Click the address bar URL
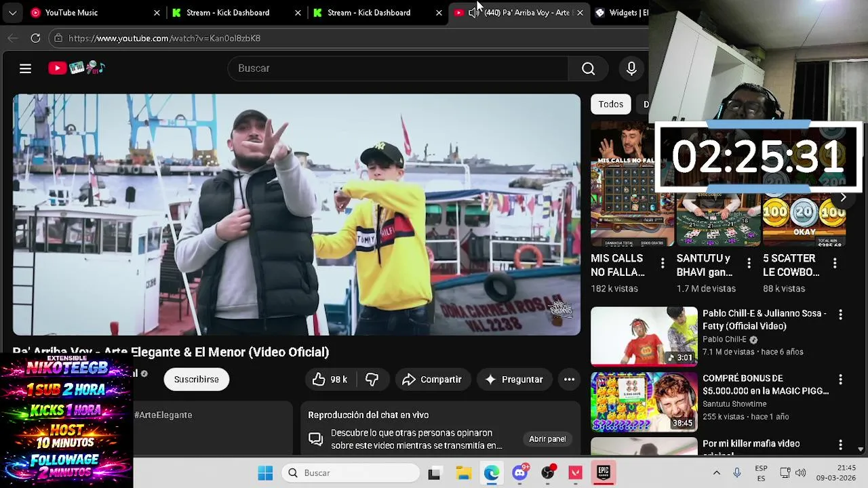 tap(164, 39)
